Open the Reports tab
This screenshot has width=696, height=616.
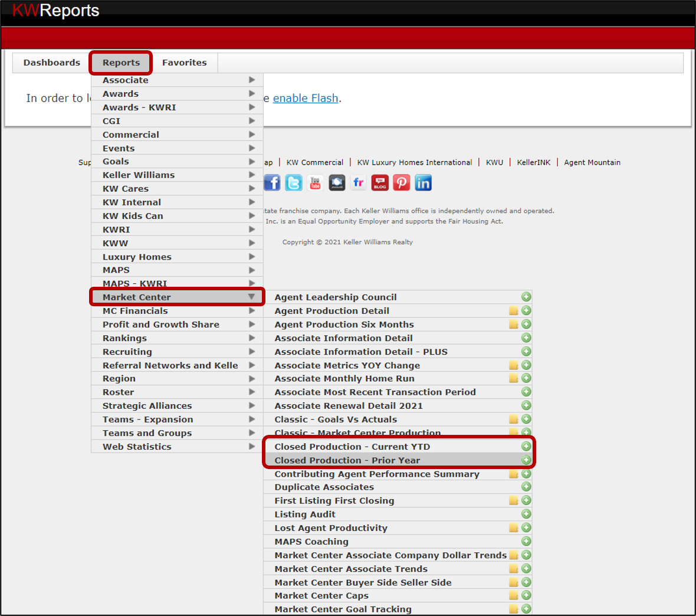(x=121, y=63)
